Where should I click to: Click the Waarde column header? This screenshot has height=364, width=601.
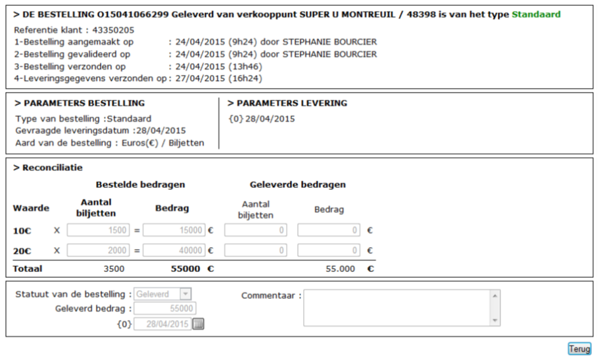click(x=31, y=208)
